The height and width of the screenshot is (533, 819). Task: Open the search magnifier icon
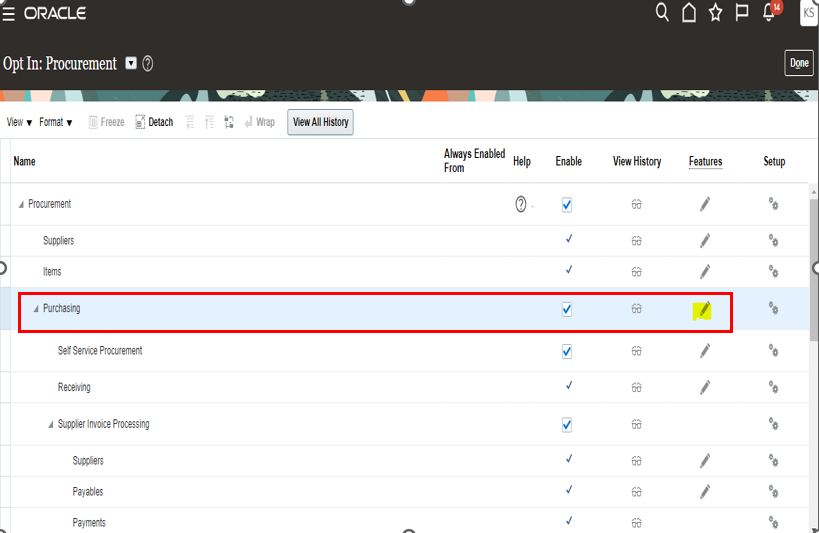[662, 12]
